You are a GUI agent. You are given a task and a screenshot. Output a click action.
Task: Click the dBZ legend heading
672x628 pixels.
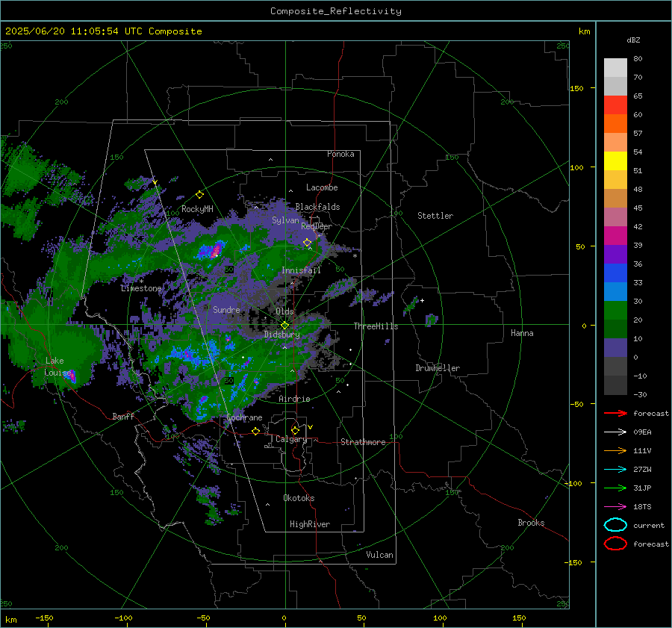click(633, 40)
